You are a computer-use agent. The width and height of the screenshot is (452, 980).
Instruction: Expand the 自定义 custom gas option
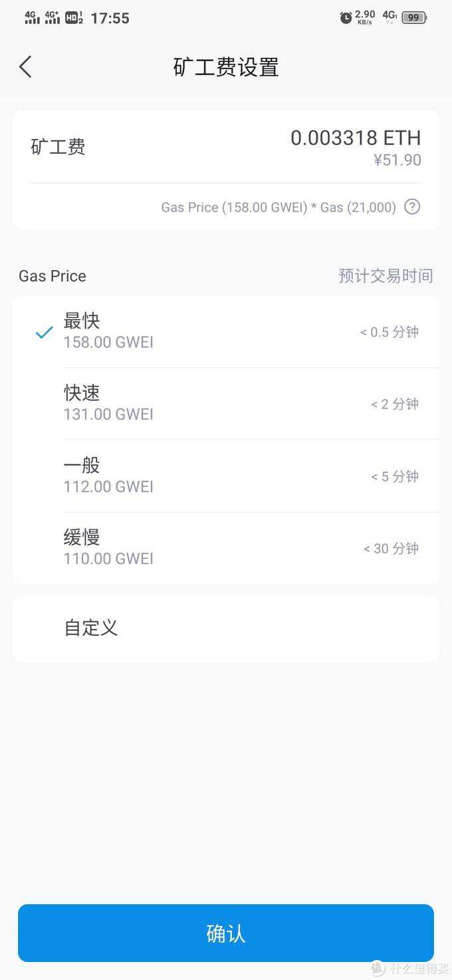(x=226, y=628)
